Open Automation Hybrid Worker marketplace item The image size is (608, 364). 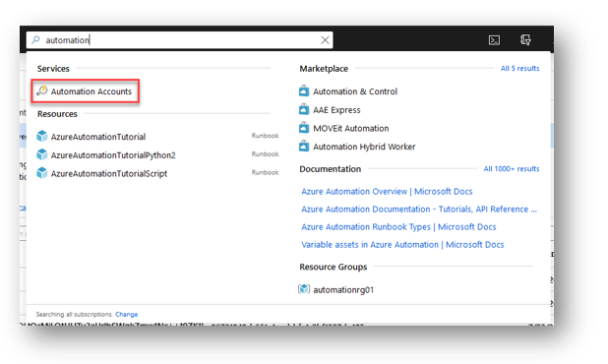coord(364,147)
